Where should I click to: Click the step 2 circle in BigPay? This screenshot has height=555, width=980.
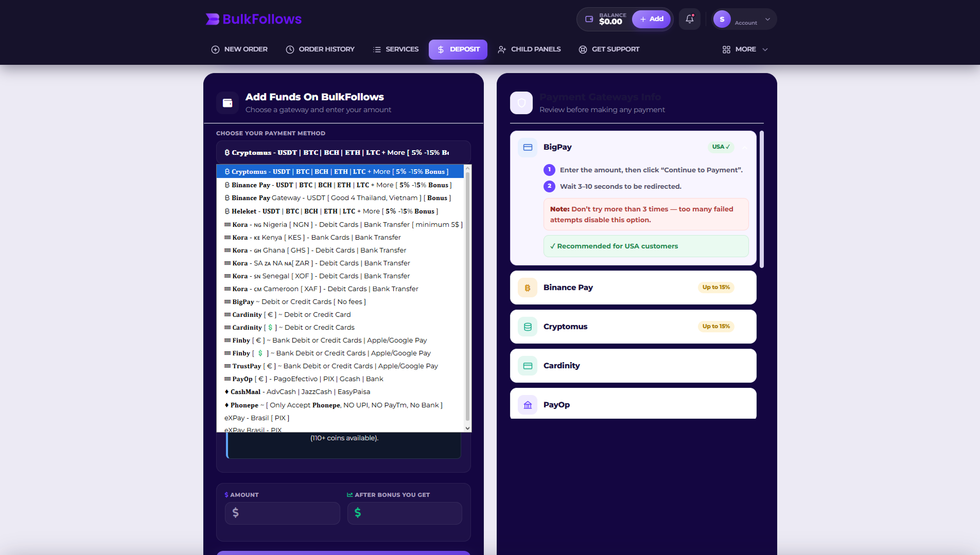pos(549,186)
